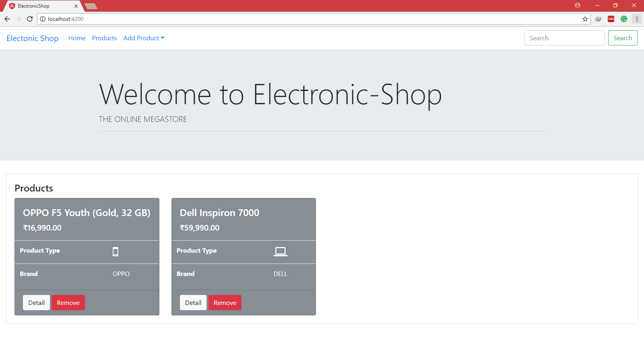Click the browser back arrow
Viewport: 644px width, 346px height.
[7, 19]
